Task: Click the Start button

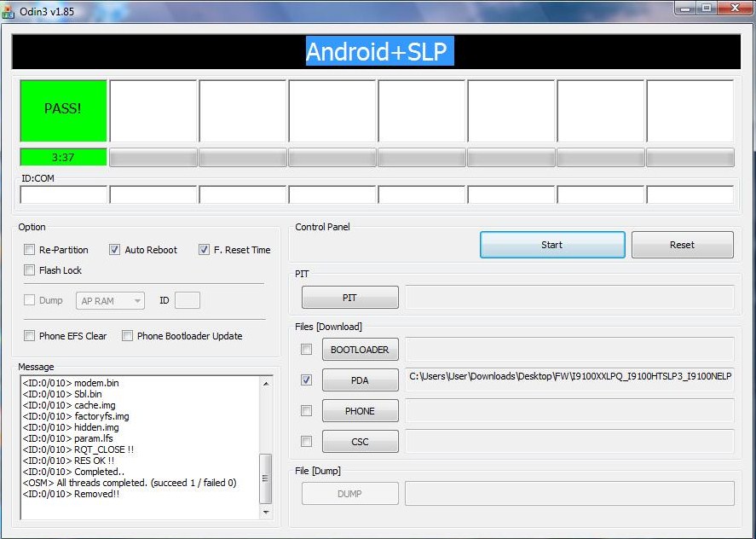Action: pos(551,245)
